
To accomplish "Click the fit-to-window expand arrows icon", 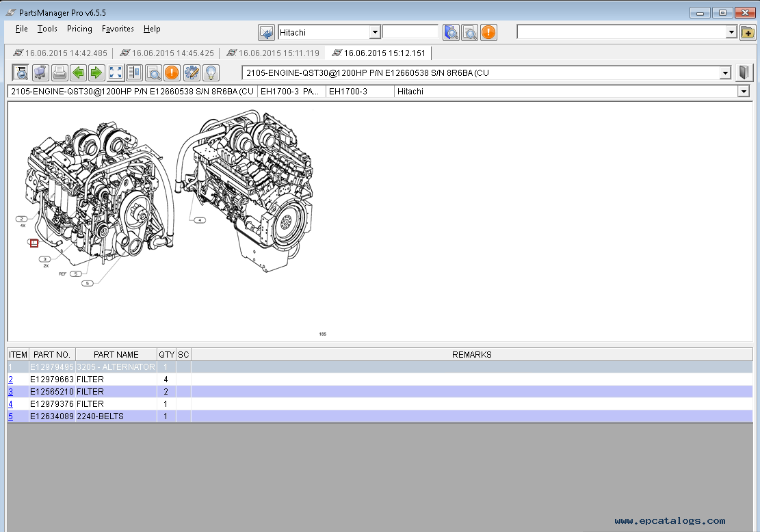I will coord(116,72).
